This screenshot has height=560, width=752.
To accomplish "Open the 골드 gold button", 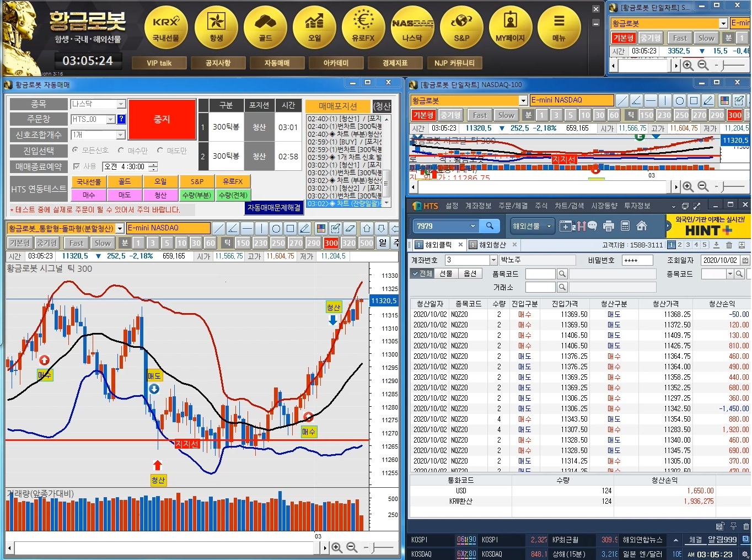I will [x=265, y=28].
